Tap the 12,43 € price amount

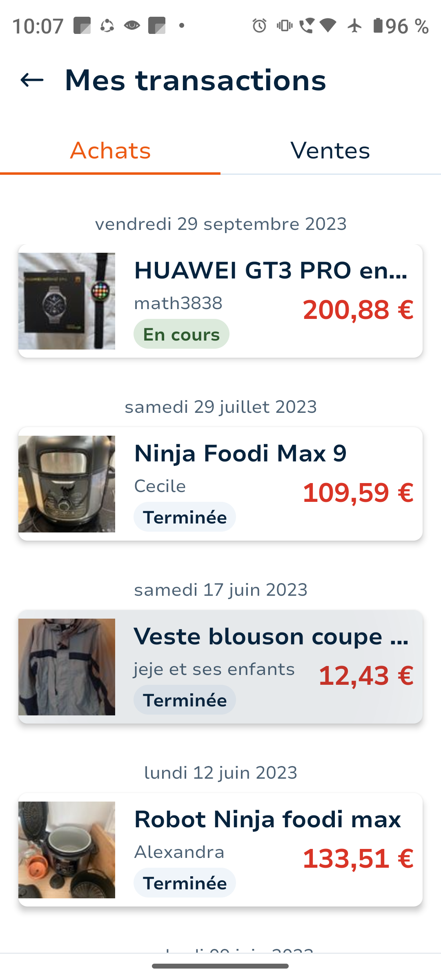coord(365,676)
